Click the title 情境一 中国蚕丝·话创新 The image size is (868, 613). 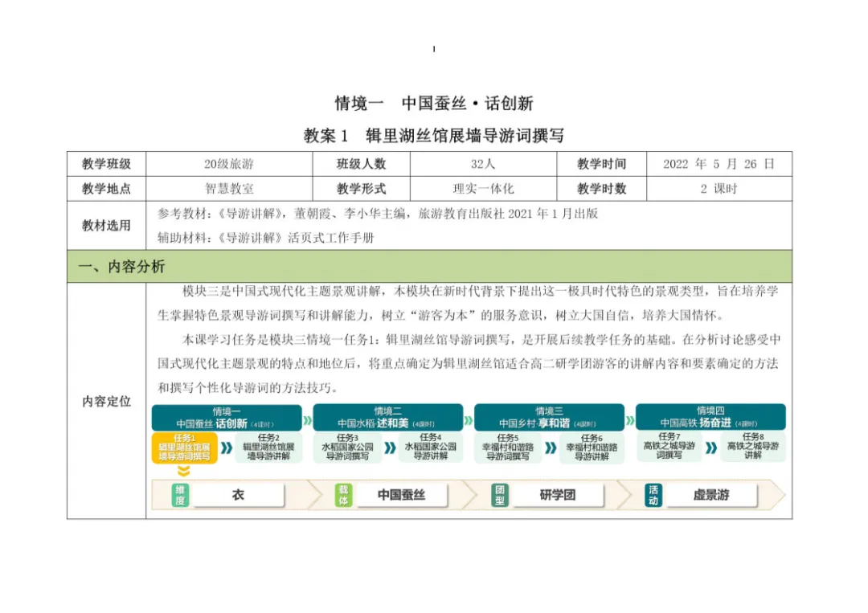pos(434,104)
